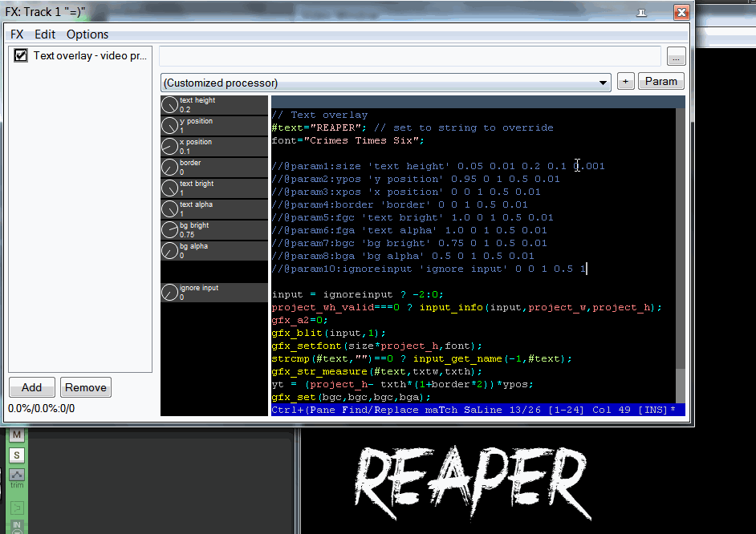Click the phase button below trim
756x534 pixels.
click(x=17, y=508)
